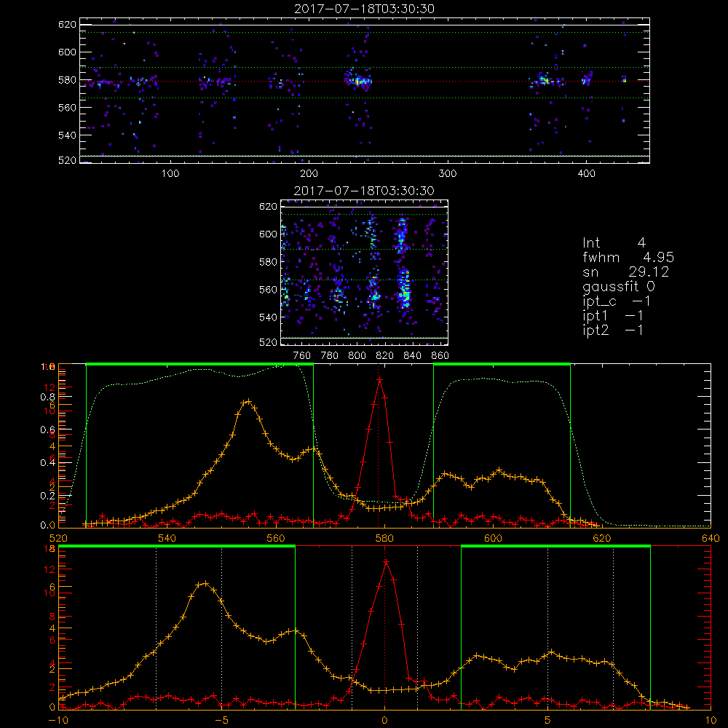Image resolution: width=728 pixels, height=728 pixels.
Task: Click the x-axis label 10 of lower profile
Action: pyautogui.click(x=711, y=721)
